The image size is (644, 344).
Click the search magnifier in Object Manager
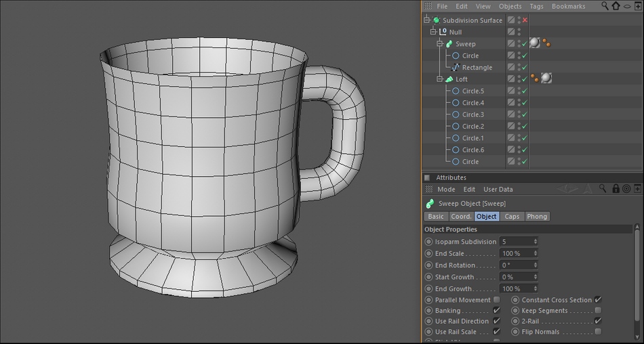coord(605,6)
